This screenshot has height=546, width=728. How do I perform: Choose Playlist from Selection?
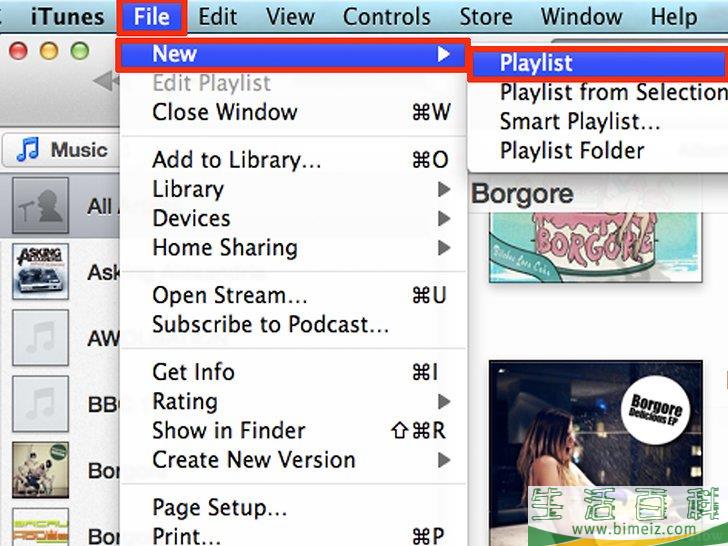[614, 92]
